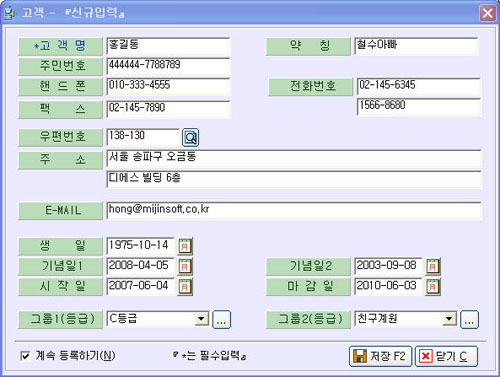This screenshot has height=377, width=500.
Task: Click the *는 필수입력 note text
Action: tap(210, 356)
